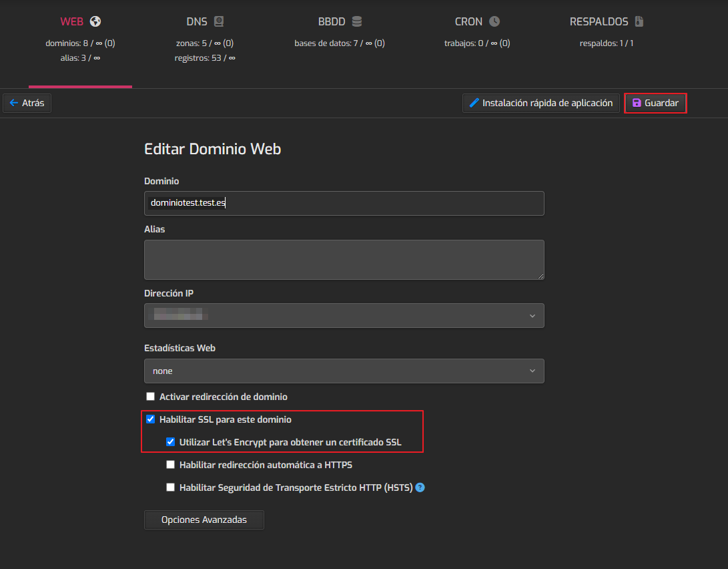Viewport: 728px width, 569px height.
Task: Click the Alias text area
Action: tap(344, 260)
